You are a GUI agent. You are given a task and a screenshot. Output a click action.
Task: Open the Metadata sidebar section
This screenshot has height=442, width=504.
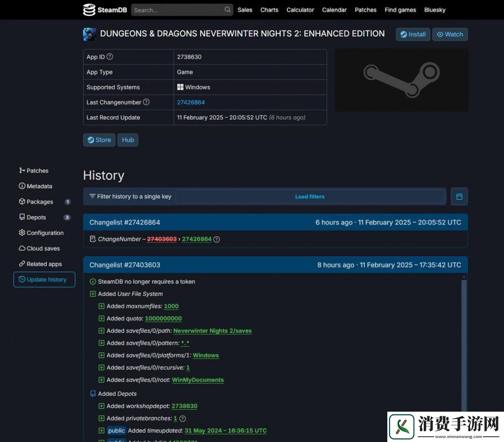[x=39, y=186]
